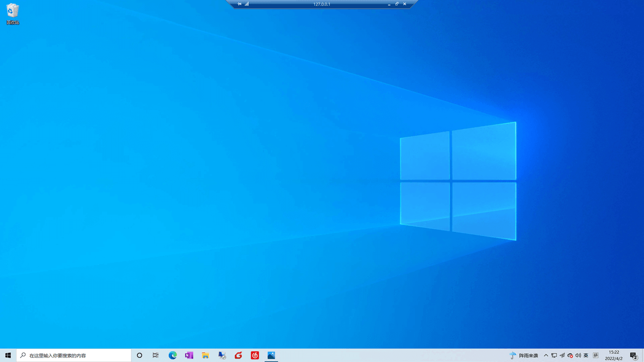
Task: Click the cloud sync error tray icon
Action: [x=570, y=355]
